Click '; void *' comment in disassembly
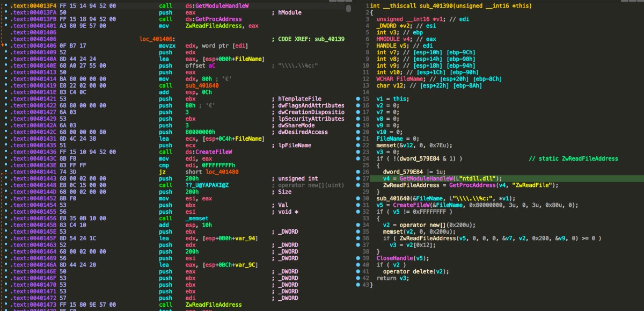Image resolution: width=644 pixels, height=311 pixels. (x=285, y=212)
